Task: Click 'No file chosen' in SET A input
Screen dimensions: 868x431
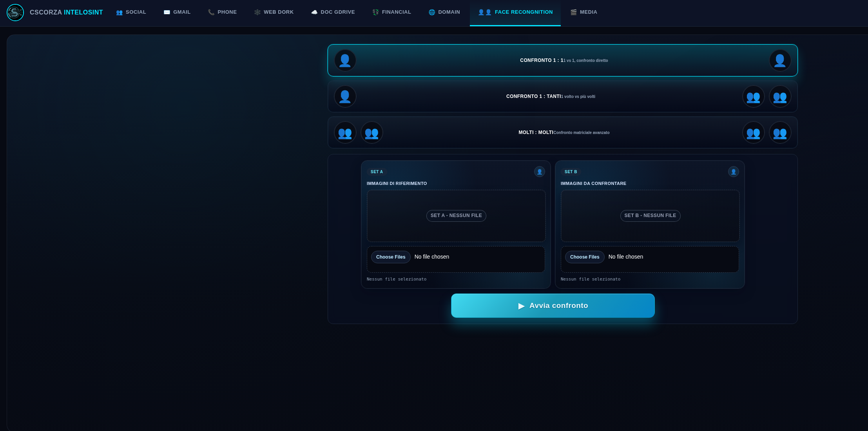Action: pyautogui.click(x=432, y=257)
